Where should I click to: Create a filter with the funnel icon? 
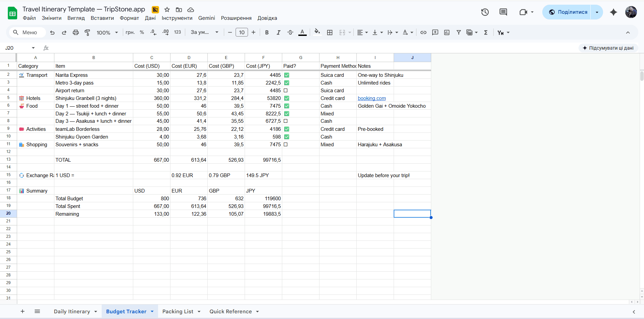[x=458, y=33]
